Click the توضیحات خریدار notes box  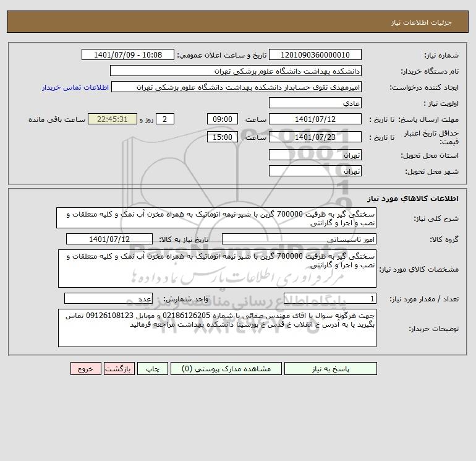coord(217,328)
